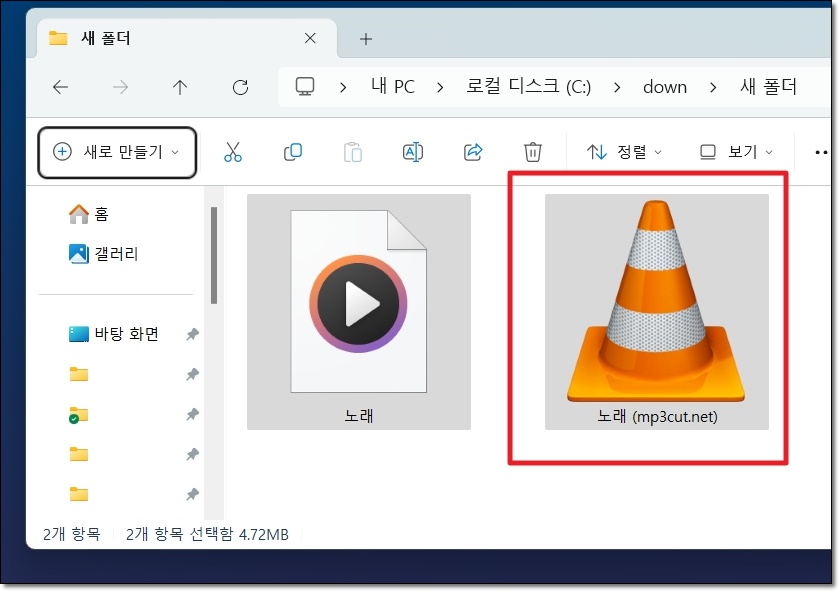This screenshot has height=592, width=840.
Task: Share the selected files
Action: point(472,152)
